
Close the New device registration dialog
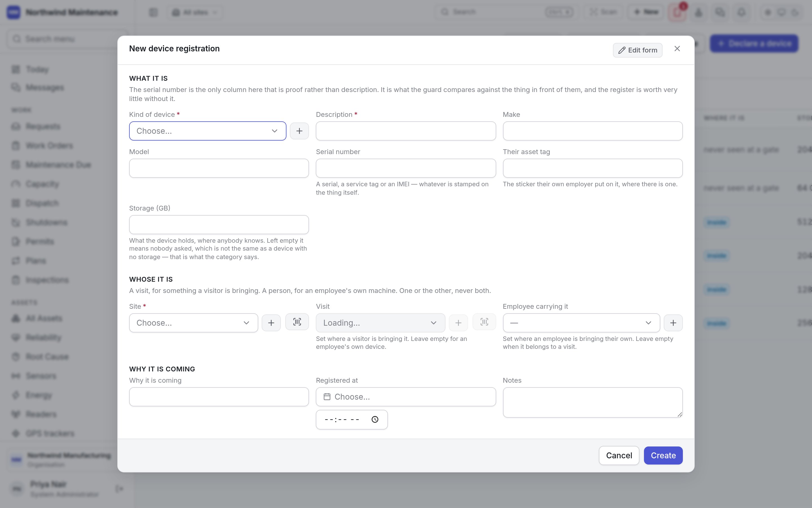click(677, 49)
